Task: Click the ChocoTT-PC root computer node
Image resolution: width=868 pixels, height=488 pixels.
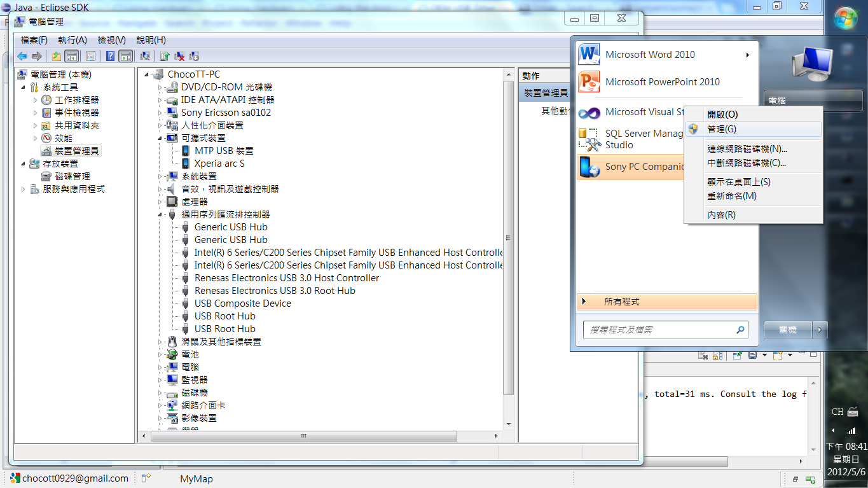Action: pyautogui.click(x=194, y=74)
